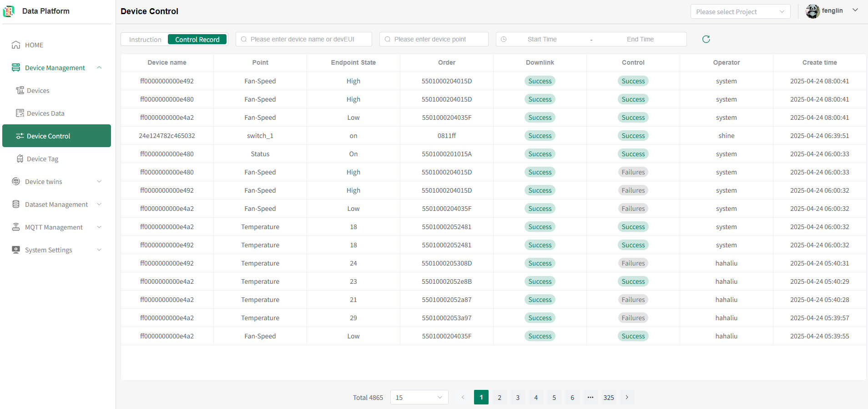Viewport: 868px width, 409px height.
Task: Click the Device Control page title
Action: 149,11
